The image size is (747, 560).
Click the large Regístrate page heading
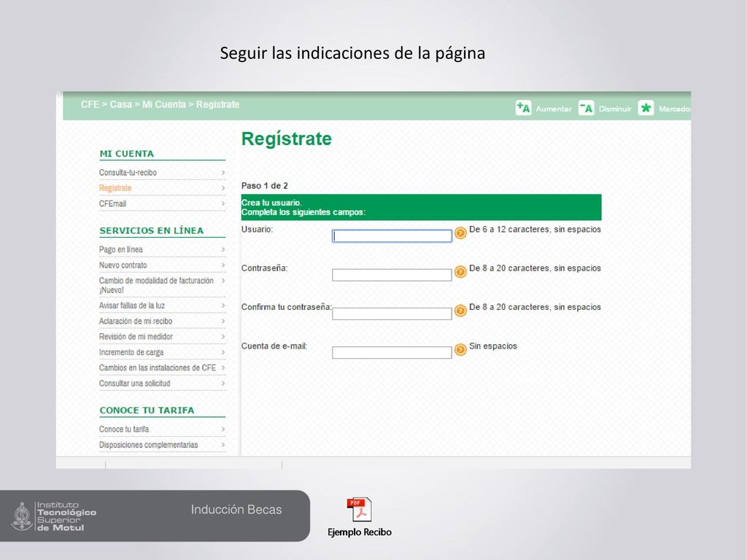(286, 139)
